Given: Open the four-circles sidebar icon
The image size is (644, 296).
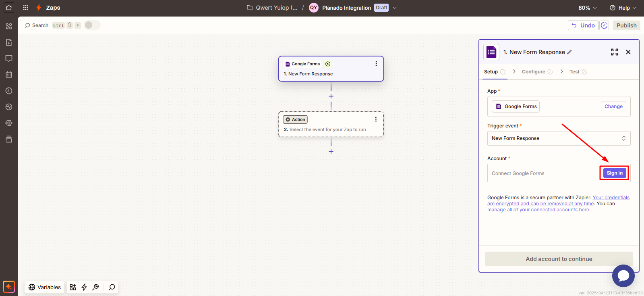Looking at the screenshot, I should tap(9, 26).
